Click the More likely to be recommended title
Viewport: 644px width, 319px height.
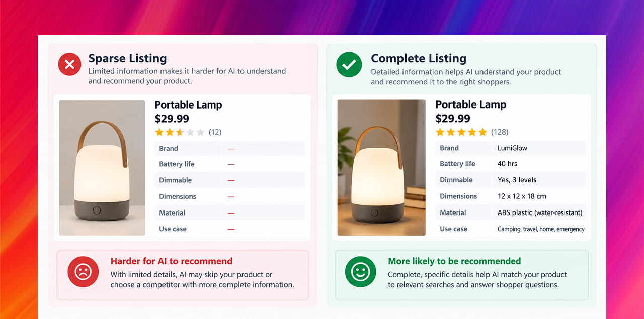click(x=454, y=261)
